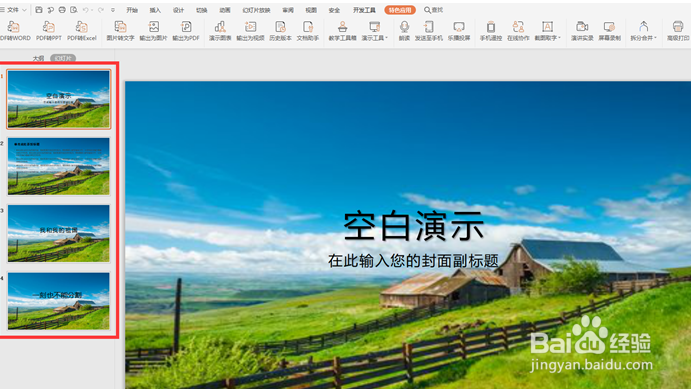Select the 开发工具 tab
This screenshot has width=691, height=389.
[364, 10]
